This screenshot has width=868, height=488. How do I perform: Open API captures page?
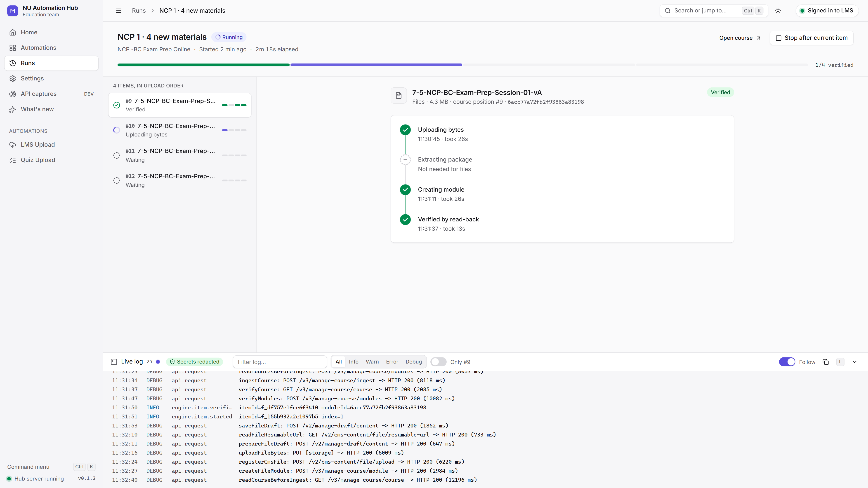(x=51, y=94)
